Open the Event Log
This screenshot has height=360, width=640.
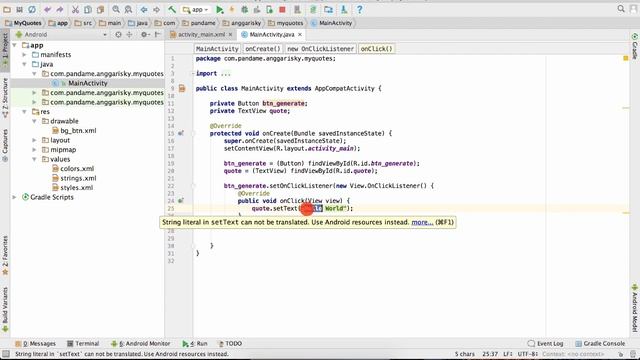click(546, 344)
